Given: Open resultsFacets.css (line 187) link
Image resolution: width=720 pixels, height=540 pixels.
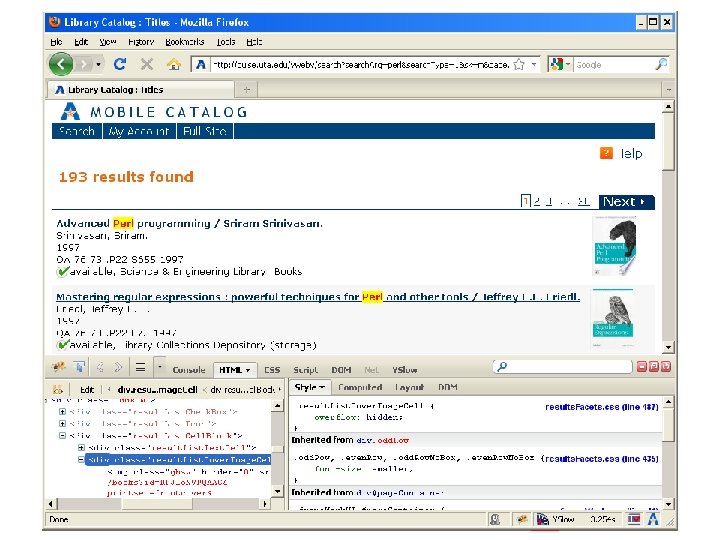Looking at the screenshot, I should click(x=602, y=407).
